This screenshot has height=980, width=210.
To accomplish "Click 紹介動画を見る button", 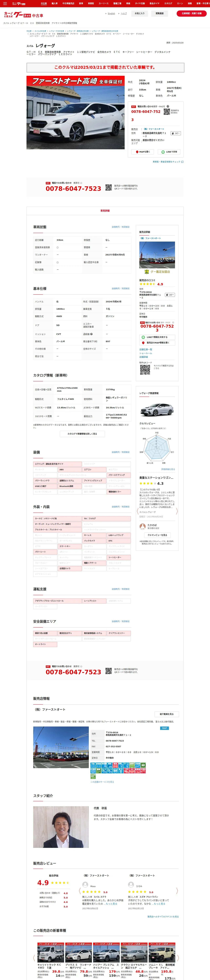I will [166, 714].
